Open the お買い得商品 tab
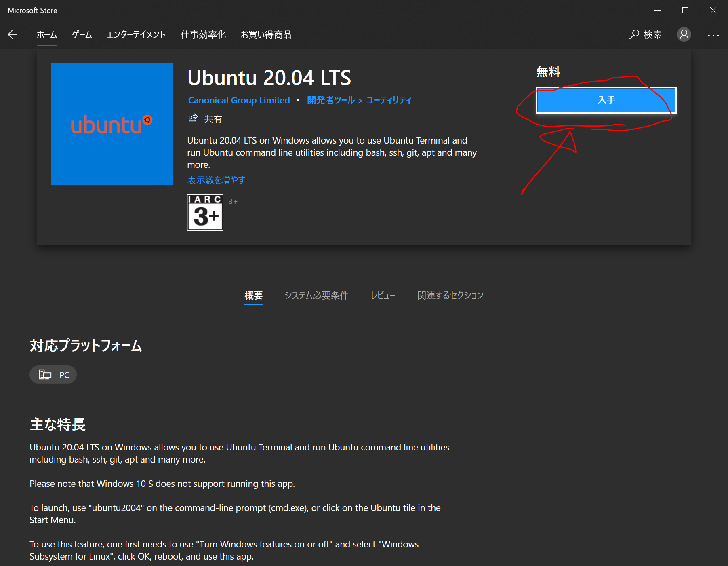This screenshot has width=728, height=566. [x=266, y=35]
